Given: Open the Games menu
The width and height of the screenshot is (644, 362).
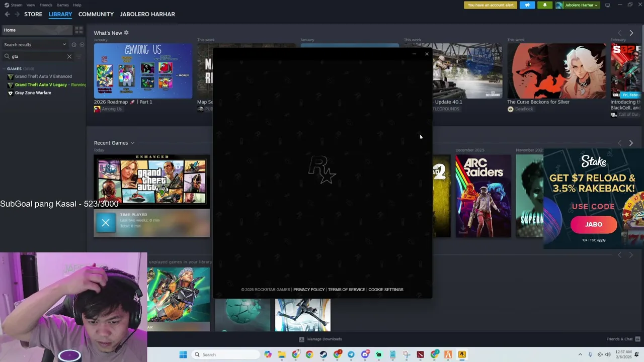Looking at the screenshot, I should [x=63, y=5].
